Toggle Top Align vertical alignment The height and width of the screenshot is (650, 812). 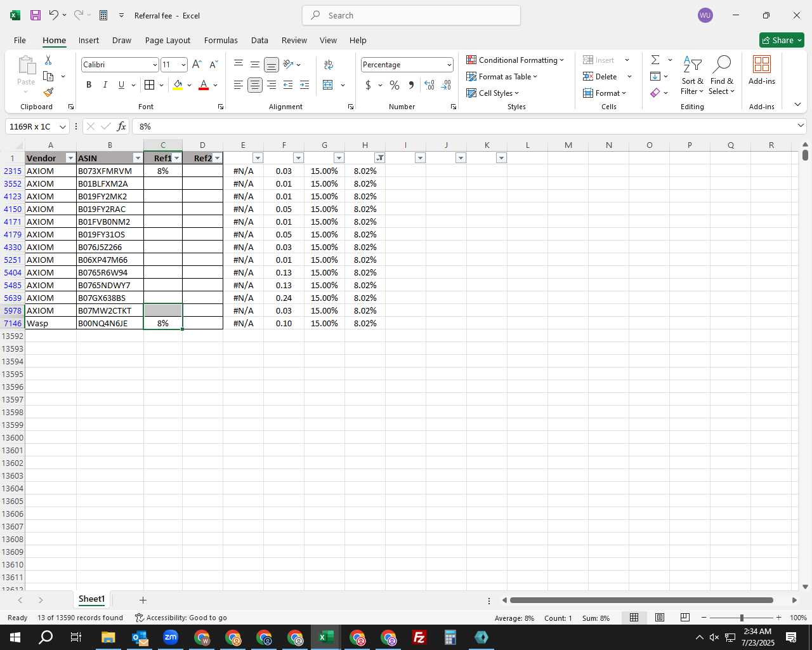click(239, 64)
